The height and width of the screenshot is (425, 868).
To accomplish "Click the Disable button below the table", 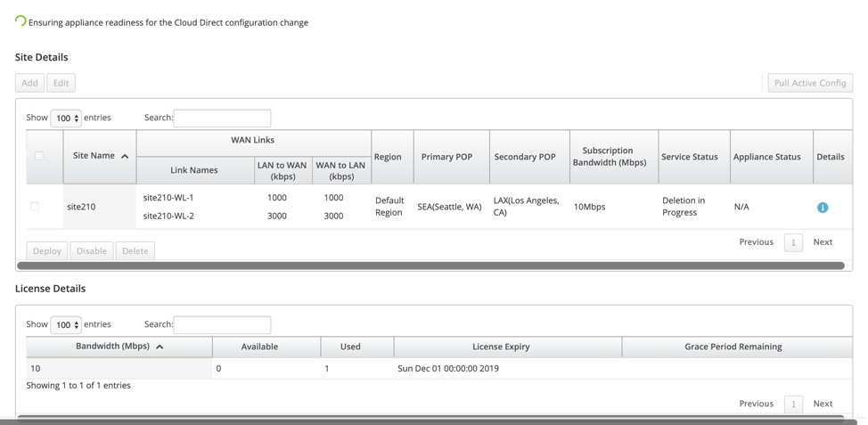I will click(x=91, y=250).
